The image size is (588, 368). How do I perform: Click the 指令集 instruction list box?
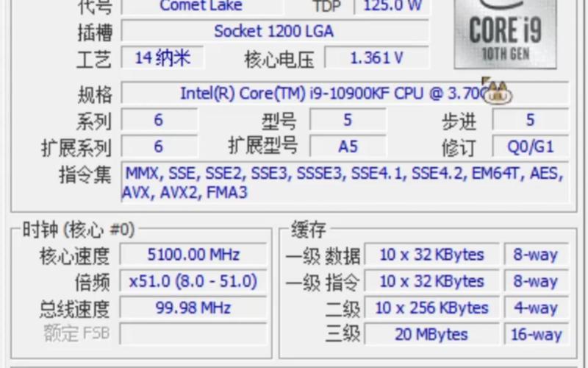(344, 183)
